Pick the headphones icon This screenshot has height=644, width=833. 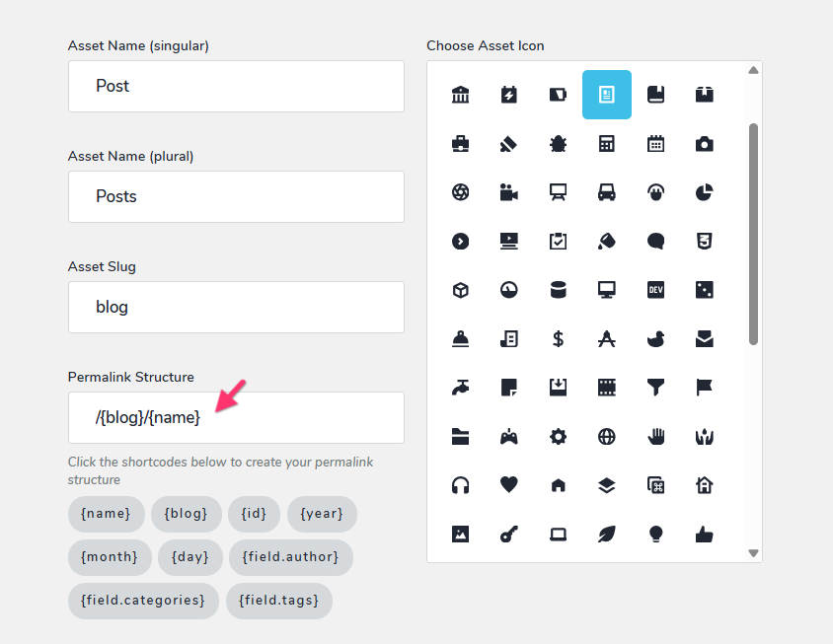click(460, 484)
